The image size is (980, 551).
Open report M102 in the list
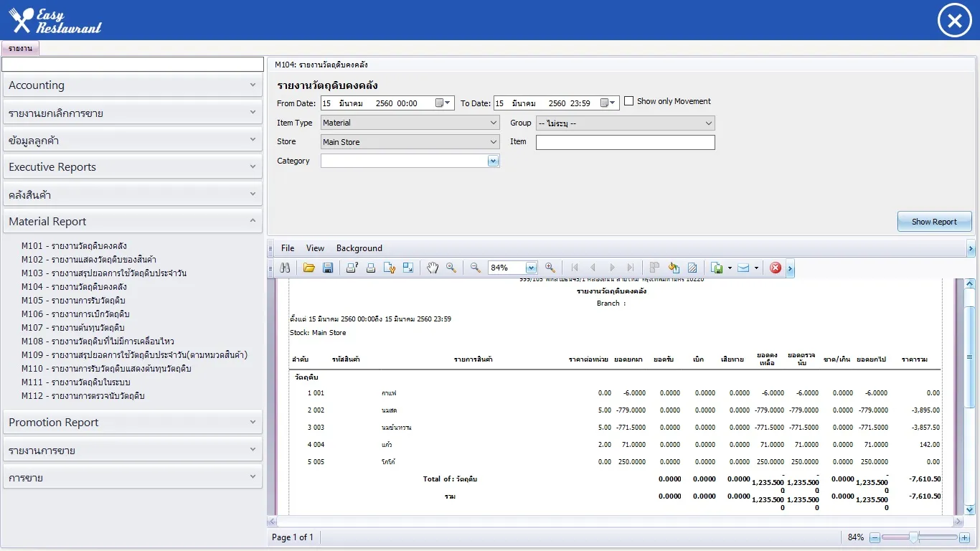pyautogui.click(x=89, y=260)
